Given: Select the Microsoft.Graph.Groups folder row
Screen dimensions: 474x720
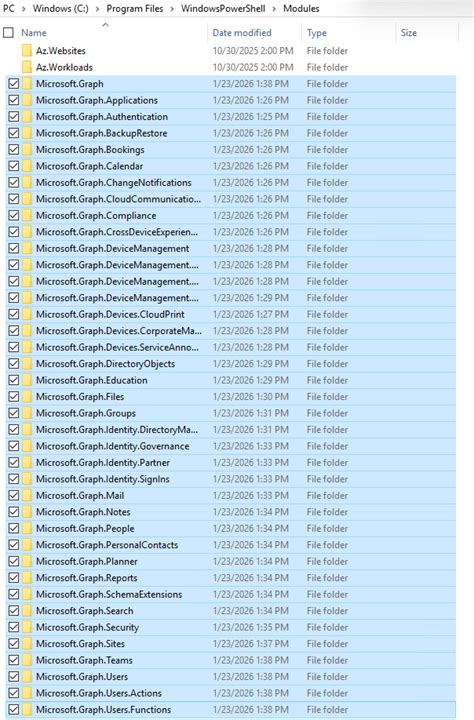Looking at the screenshot, I should pos(231,413).
